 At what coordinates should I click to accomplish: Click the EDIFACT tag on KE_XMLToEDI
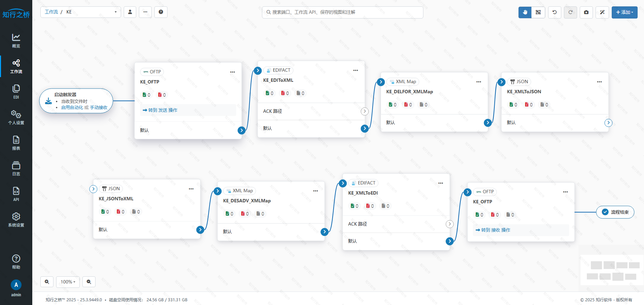363,183
